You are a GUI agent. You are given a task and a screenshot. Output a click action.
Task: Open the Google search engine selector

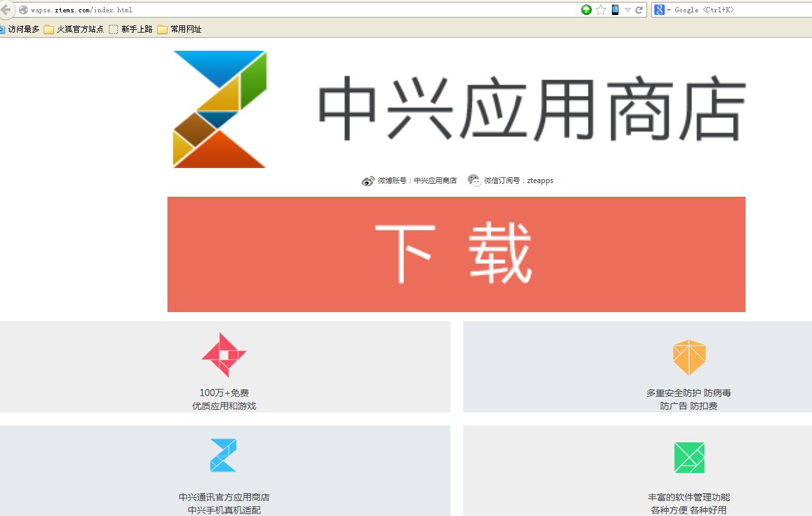tap(662, 10)
